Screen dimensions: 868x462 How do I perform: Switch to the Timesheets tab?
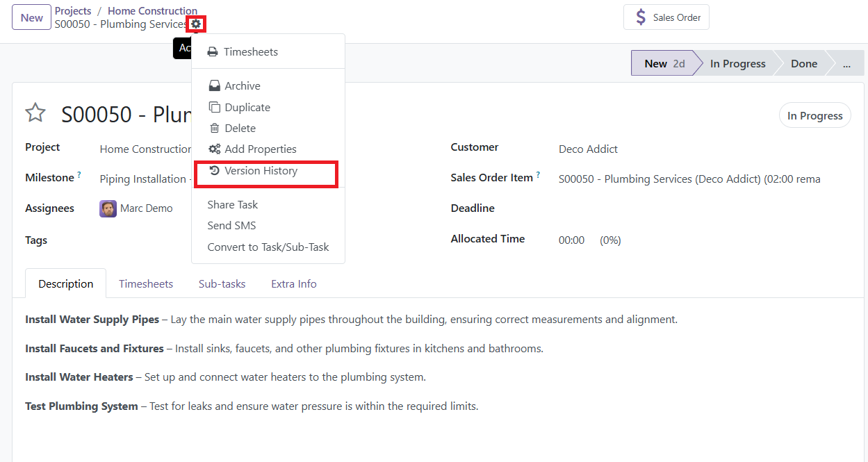[x=146, y=284]
